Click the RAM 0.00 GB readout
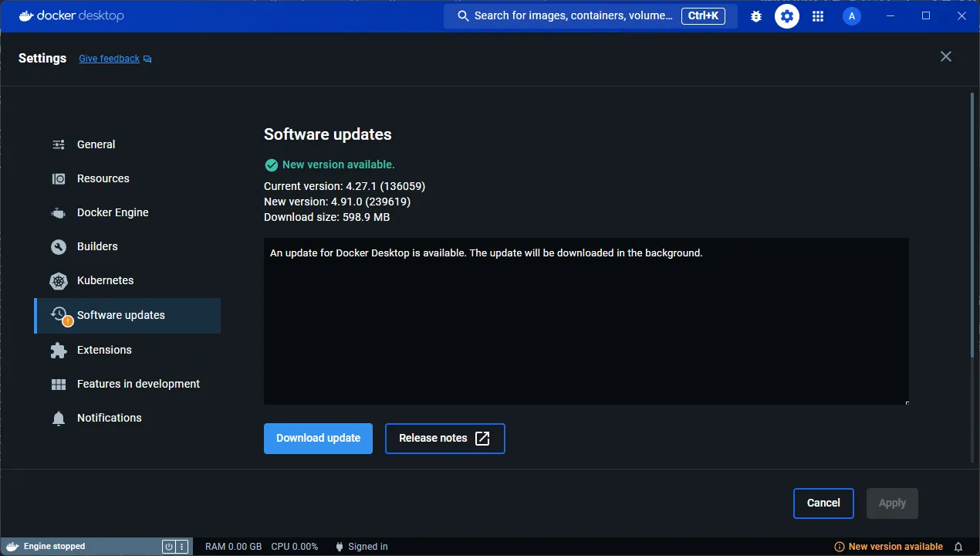This screenshot has width=980, height=556. tap(233, 546)
